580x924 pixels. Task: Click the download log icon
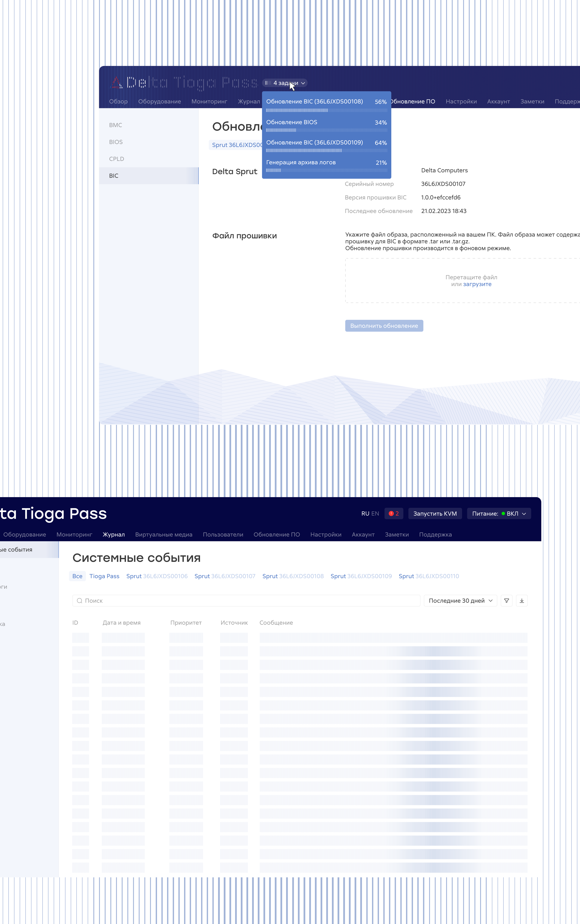click(522, 601)
